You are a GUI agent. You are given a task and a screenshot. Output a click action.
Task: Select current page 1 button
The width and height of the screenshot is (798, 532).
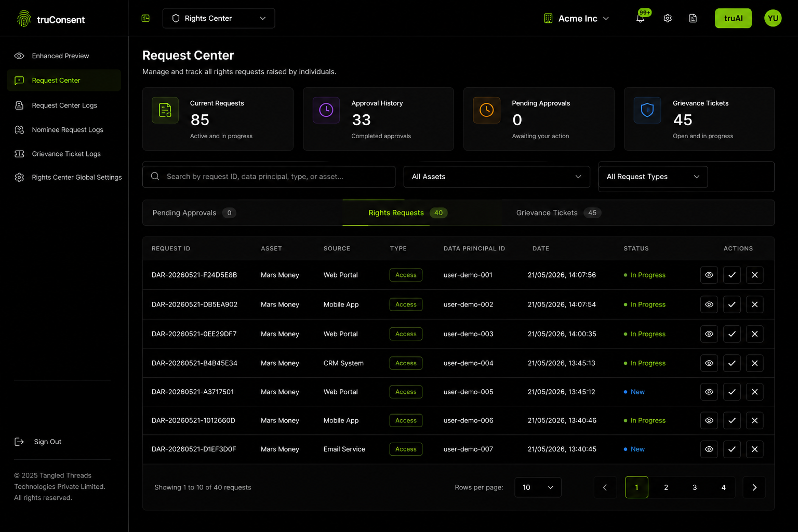[x=636, y=487]
